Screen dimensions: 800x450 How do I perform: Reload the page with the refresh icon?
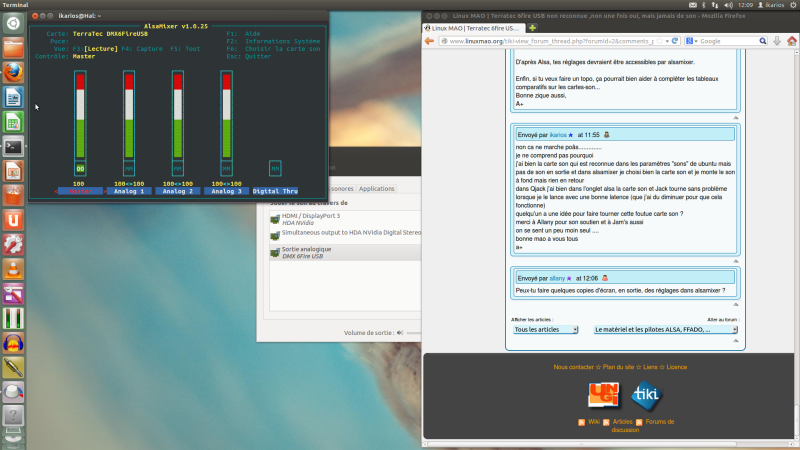pos(675,41)
